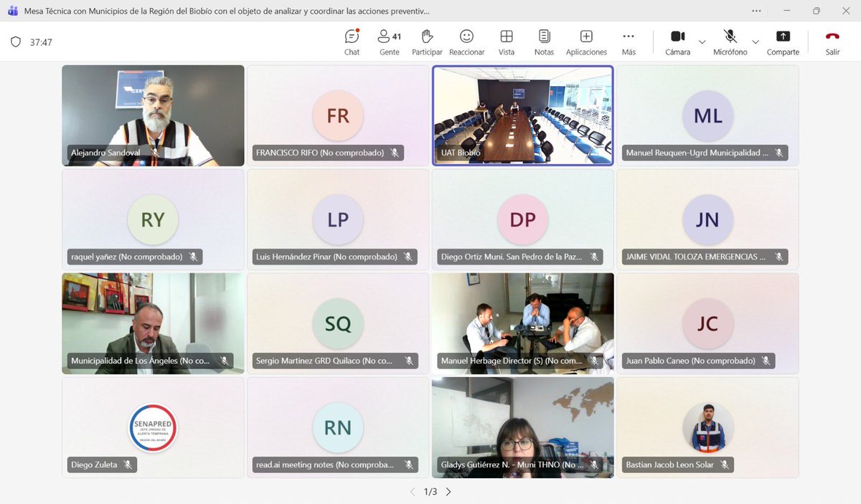The image size is (861, 504).
Task: Select Alejandro Sandoval video tile
Action: click(153, 115)
